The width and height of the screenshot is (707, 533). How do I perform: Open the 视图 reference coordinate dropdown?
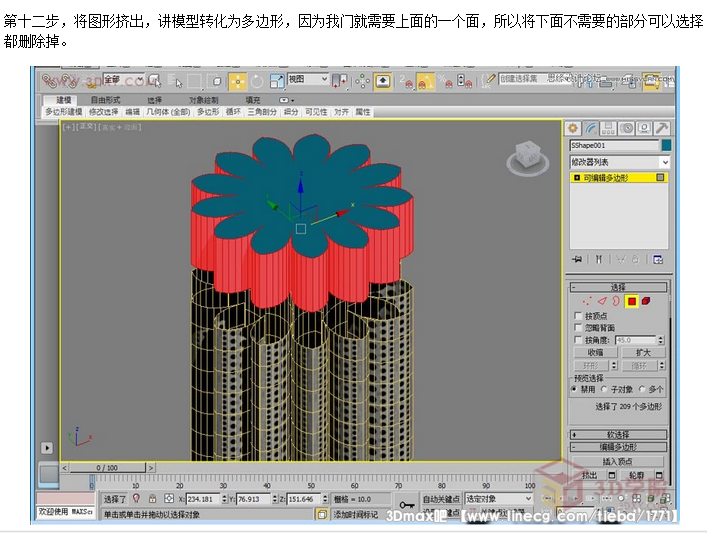[308, 79]
